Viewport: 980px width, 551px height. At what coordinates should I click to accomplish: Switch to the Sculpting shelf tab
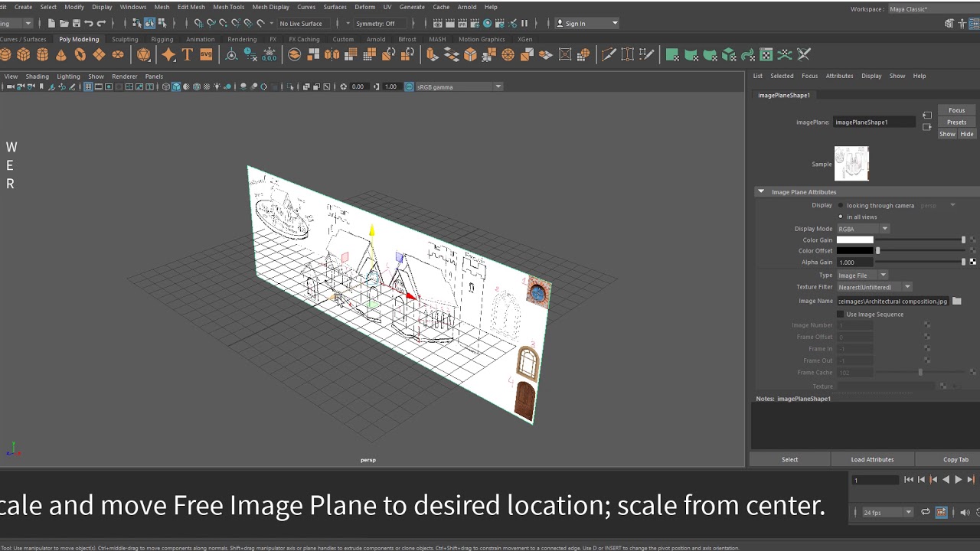click(x=125, y=39)
